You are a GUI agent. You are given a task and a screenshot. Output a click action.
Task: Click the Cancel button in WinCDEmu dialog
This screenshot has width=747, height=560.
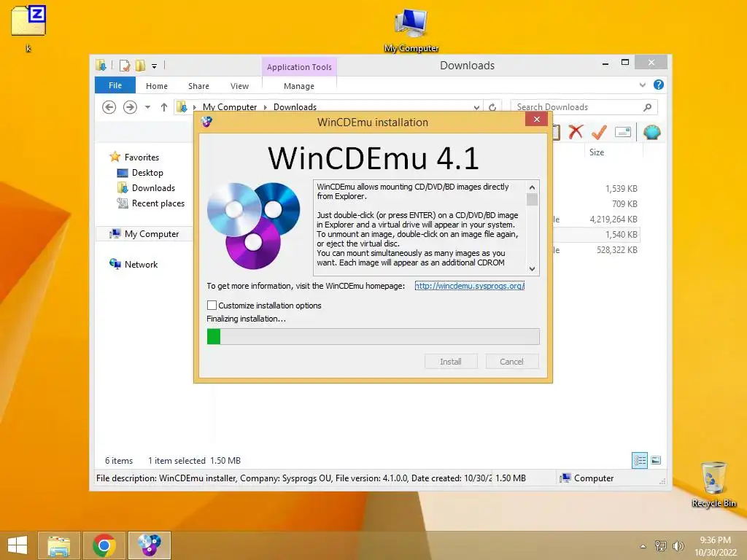tap(511, 362)
